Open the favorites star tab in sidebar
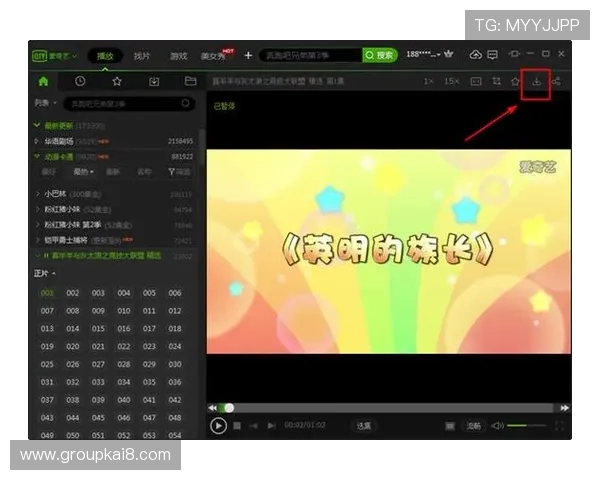Viewport: 600px width, 480px height. coord(117,81)
